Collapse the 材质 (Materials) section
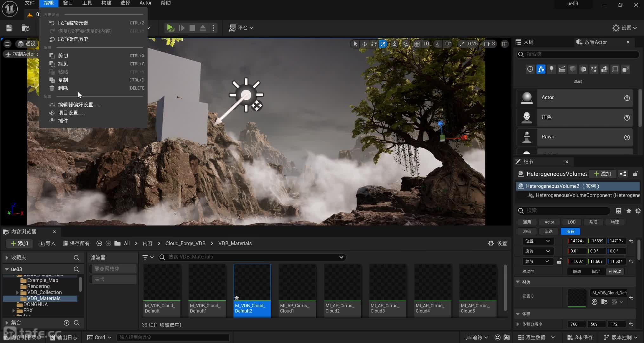The image size is (644, 343). coord(518,282)
